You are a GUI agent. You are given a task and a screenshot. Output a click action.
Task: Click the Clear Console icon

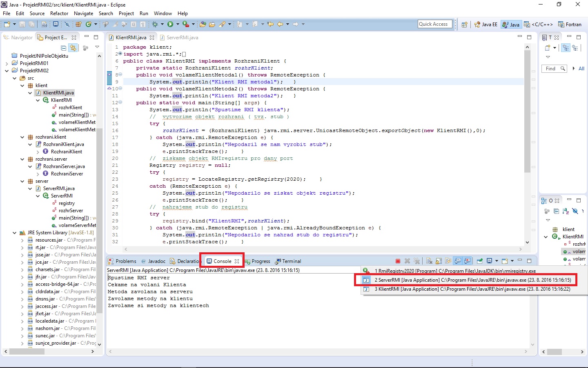click(x=429, y=261)
